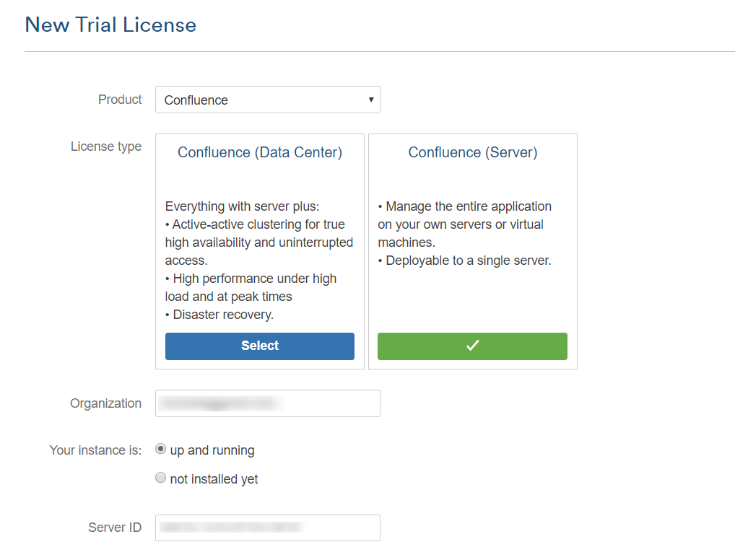Click the New Trial License heading
The width and height of the screenshot is (735, 560).
(x=110, y=25)
